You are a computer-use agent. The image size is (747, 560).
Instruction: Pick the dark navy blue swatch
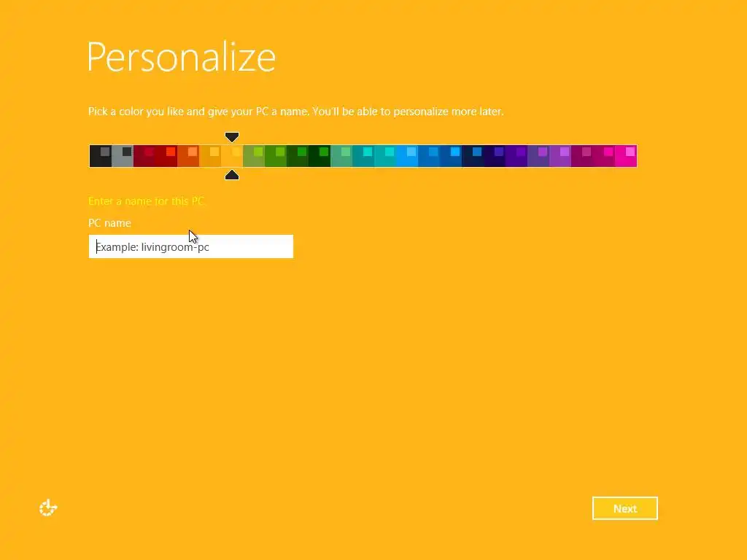[473, 156]
